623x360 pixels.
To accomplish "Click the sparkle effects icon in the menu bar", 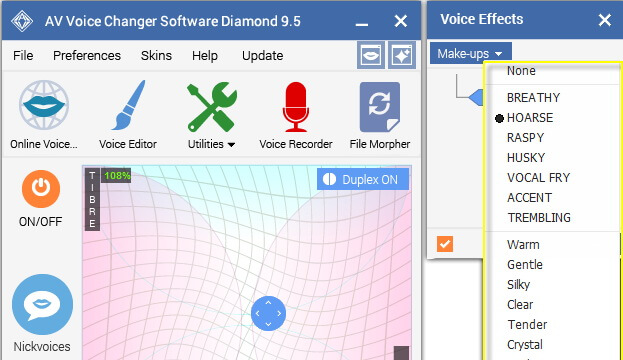I will [402, 55].
